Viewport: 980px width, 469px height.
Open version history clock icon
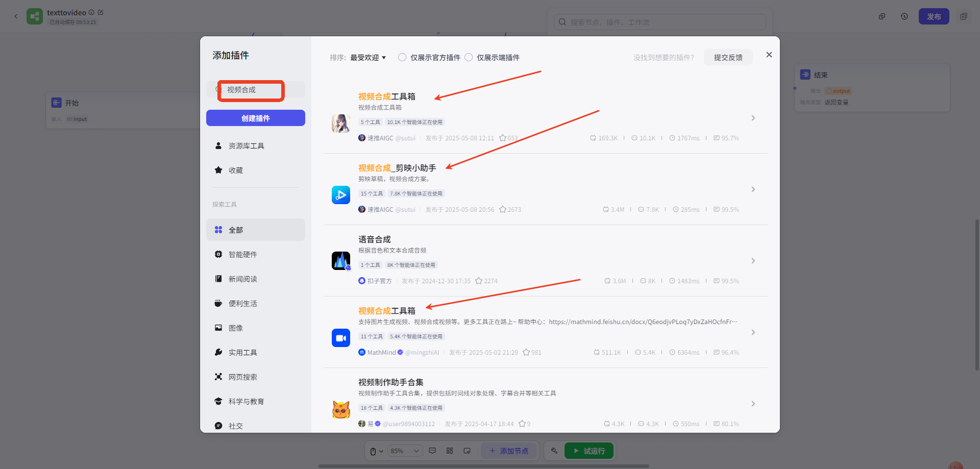[x=904, y=16]
